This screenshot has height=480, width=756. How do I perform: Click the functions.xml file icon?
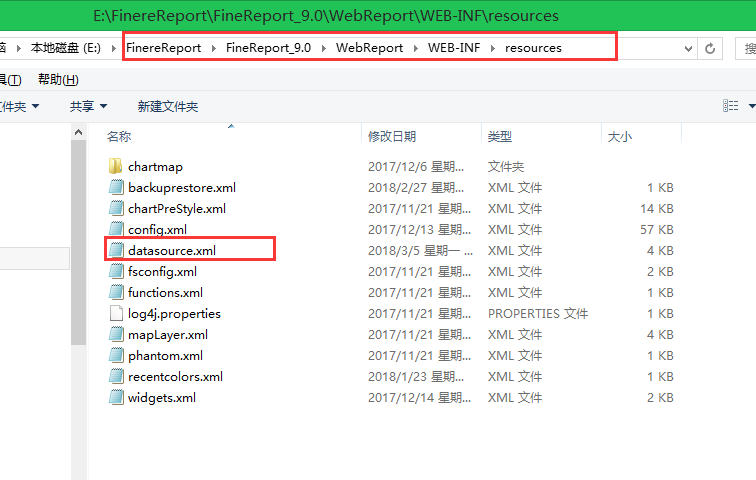point(116,293)
